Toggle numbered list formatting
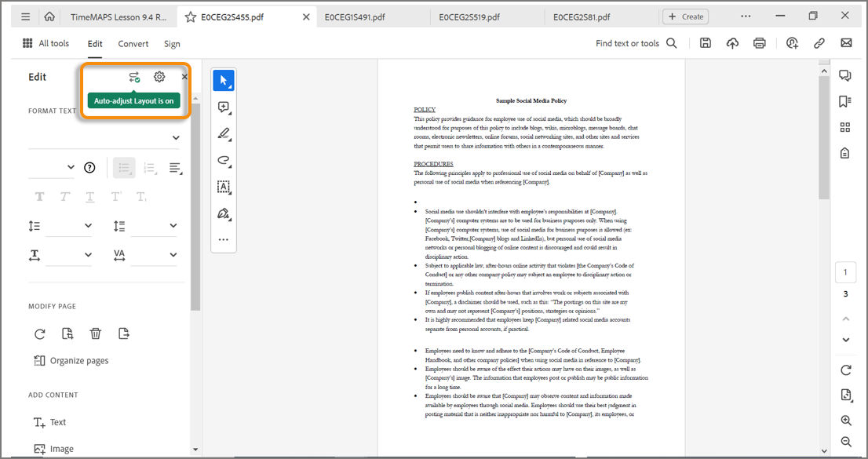Image resolution: width=868 pixels, height=459 pixels. tap(149, 168)
